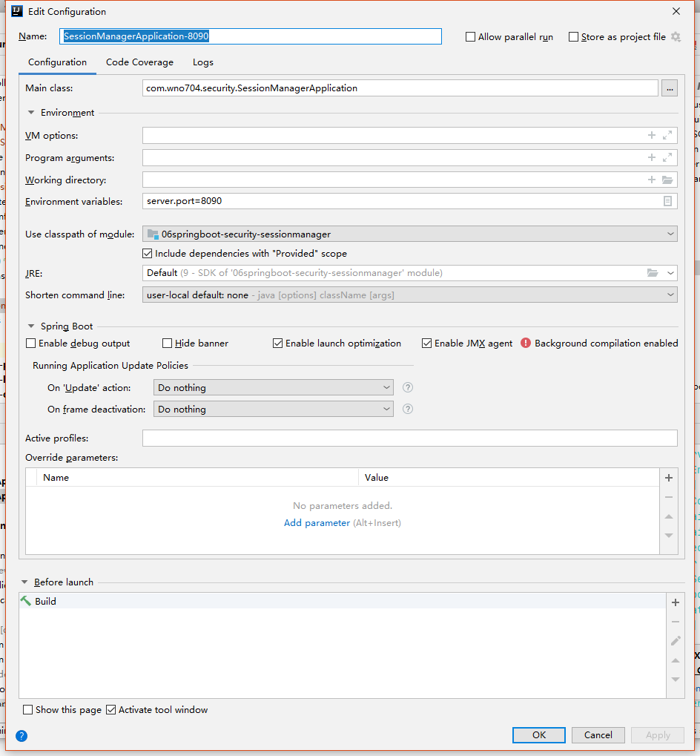
Task: Open the Logs tab
Action: [203, 62]
